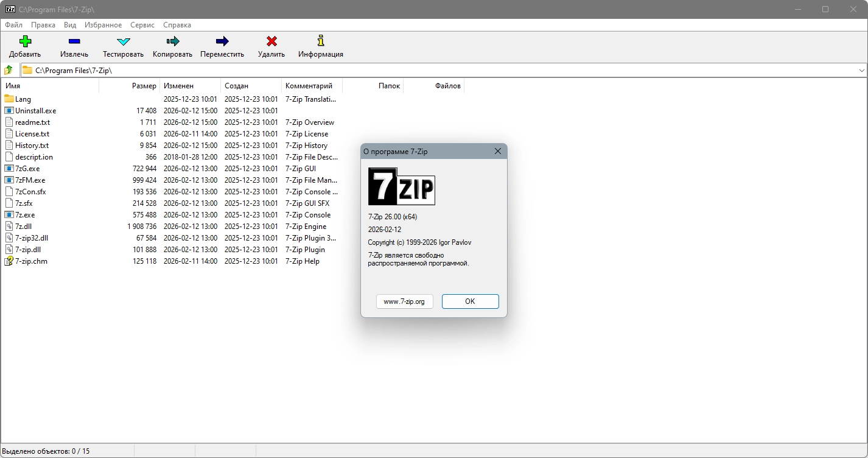The height and width of the screenshot is (458, 868).
Task: Click the Copyright Igor Pavlov text
Action: (419, 242)
